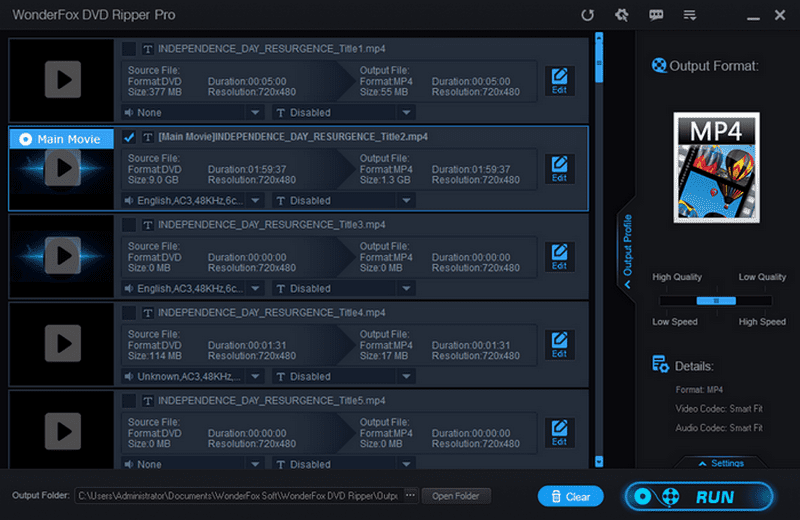This screenshot has width=800, height=520.
Task: Click filename INDEPENDENCE_DAY_RESURGENCE_Title1.mp4
Action: click(271, 49)
